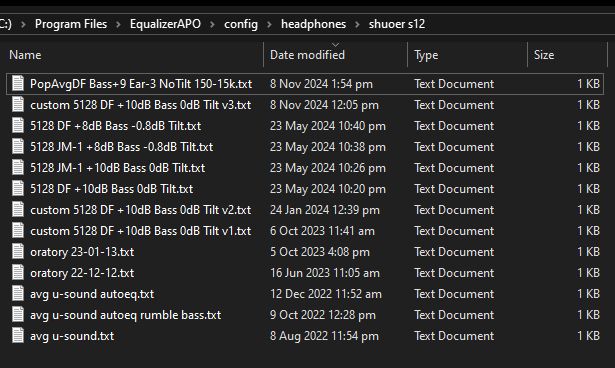This screenshot has height=368, width=615.
Task: Click the file icon for PopAvgDF Bass+9 Ear-3 NoTilt
Action: (18, 84)
